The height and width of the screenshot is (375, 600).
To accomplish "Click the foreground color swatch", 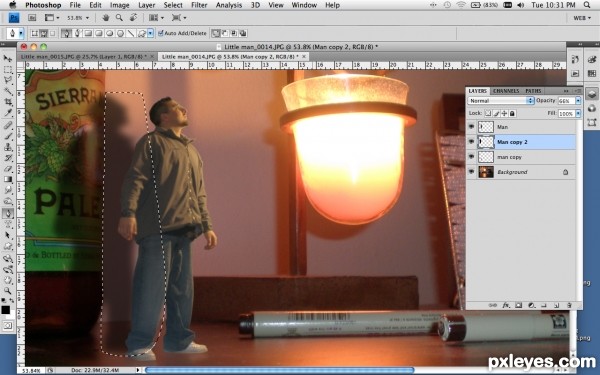I will (x=5, y=310).
